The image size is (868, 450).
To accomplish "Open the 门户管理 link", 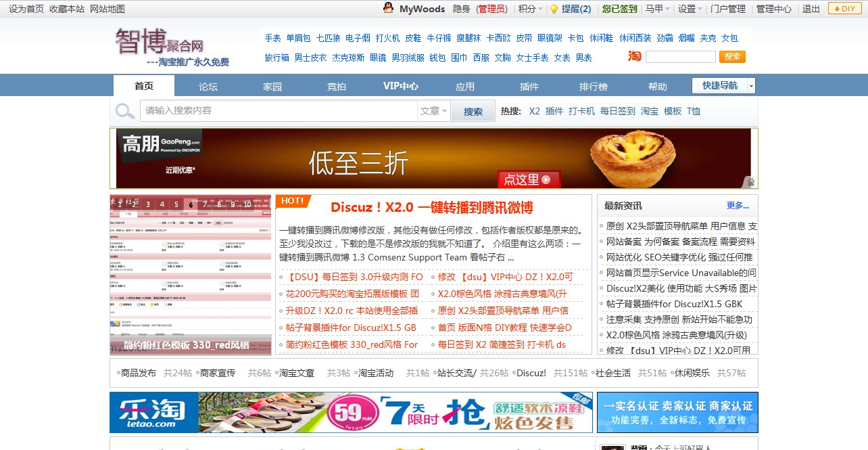I will tap(728, 9).
